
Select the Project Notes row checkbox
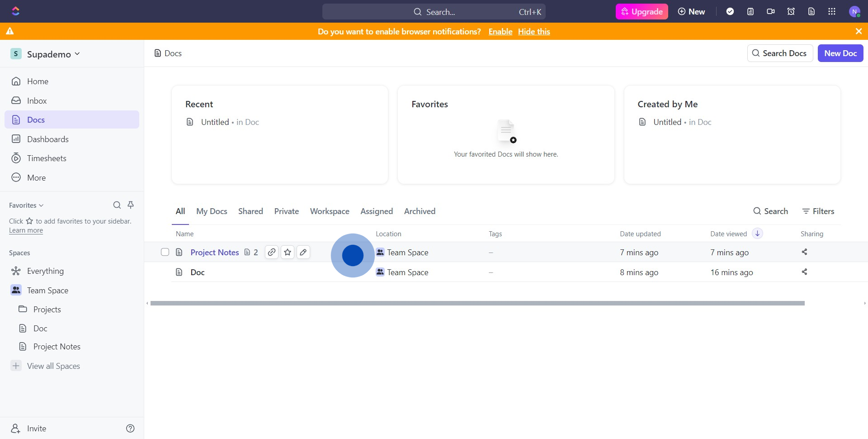pyautogui.click(x=165, y=252)
